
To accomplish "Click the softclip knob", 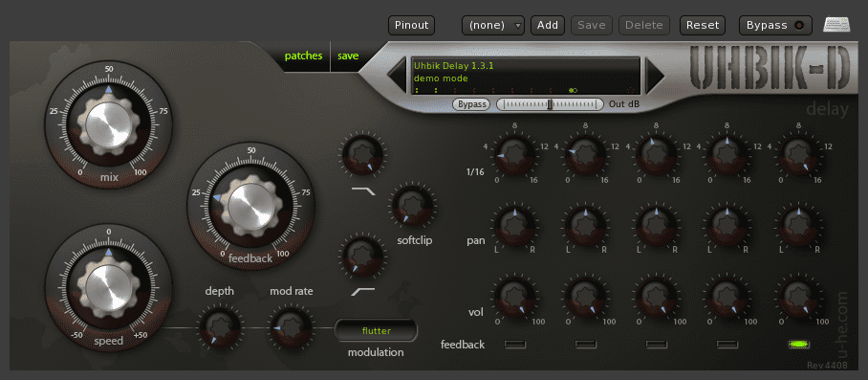I will [413, 206].
